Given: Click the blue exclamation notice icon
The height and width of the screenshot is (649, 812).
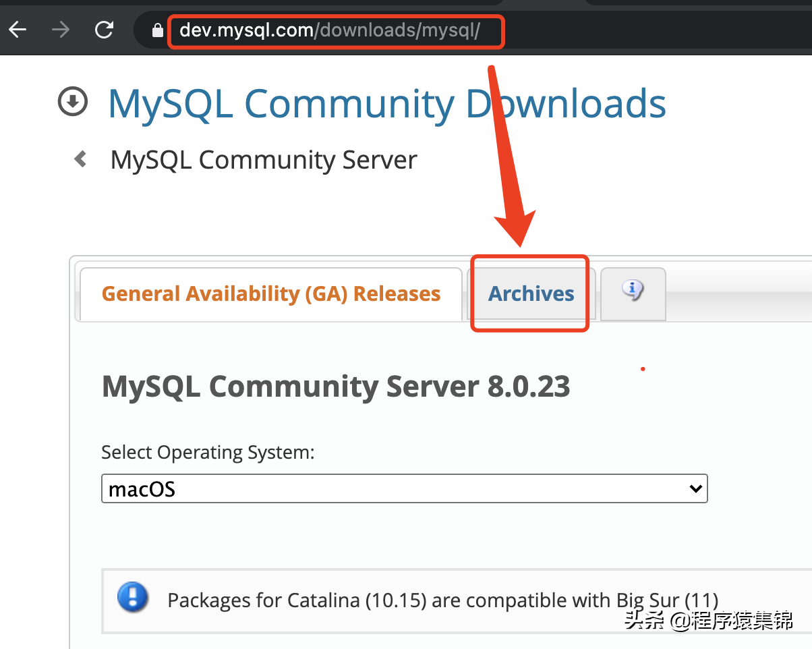Looking at the screenshot, I should [133, 598].
